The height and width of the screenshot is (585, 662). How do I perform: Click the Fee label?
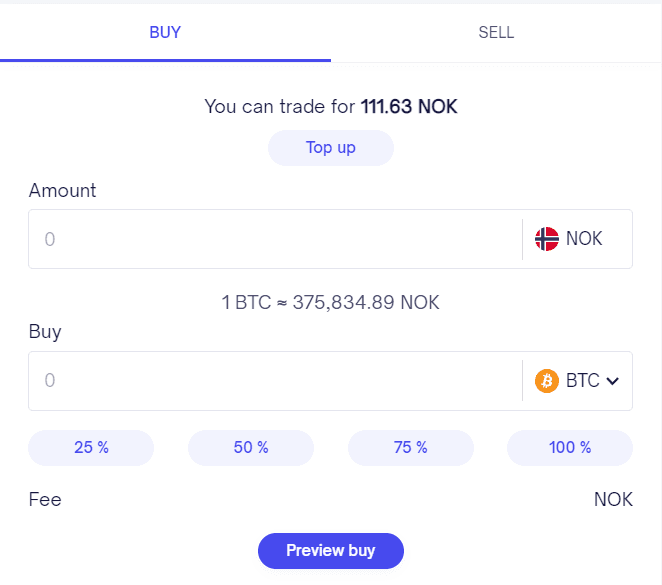pyautogui.click(x=45, y=499)
